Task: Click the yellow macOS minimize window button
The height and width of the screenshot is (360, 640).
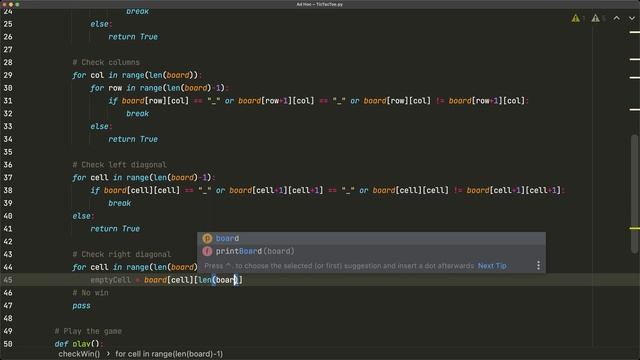Action: [x=11, y=4]
